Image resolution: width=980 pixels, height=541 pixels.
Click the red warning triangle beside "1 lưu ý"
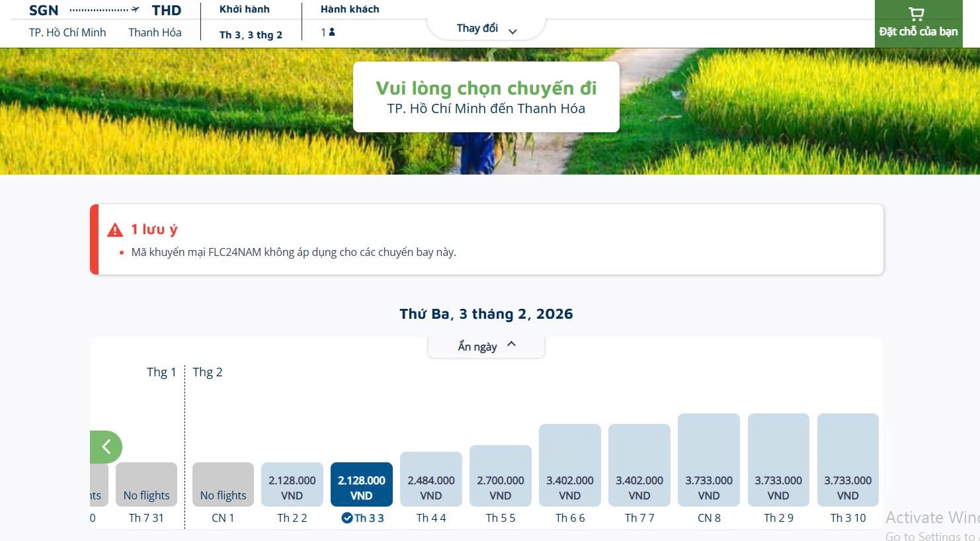[x=115, y=229]
